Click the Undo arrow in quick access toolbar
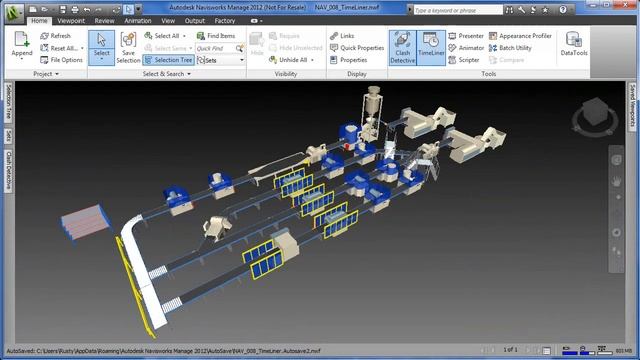640x360 pixels. click(x=87, y=9)
